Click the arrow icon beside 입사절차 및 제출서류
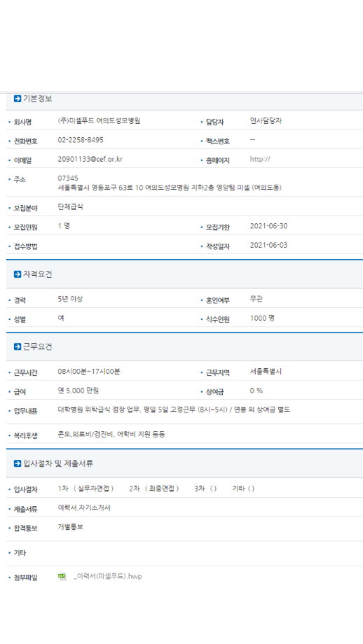 coord(18,463)
